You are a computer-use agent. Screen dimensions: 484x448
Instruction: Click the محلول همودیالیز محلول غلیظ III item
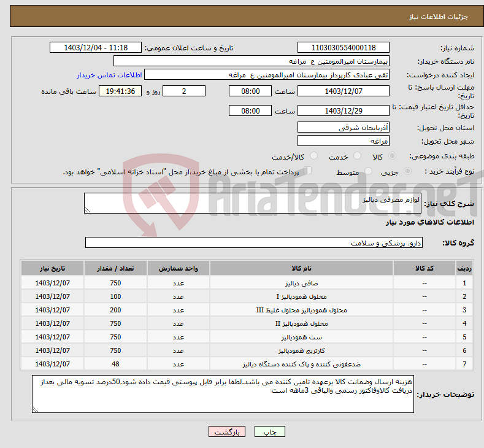click(301, 310)
